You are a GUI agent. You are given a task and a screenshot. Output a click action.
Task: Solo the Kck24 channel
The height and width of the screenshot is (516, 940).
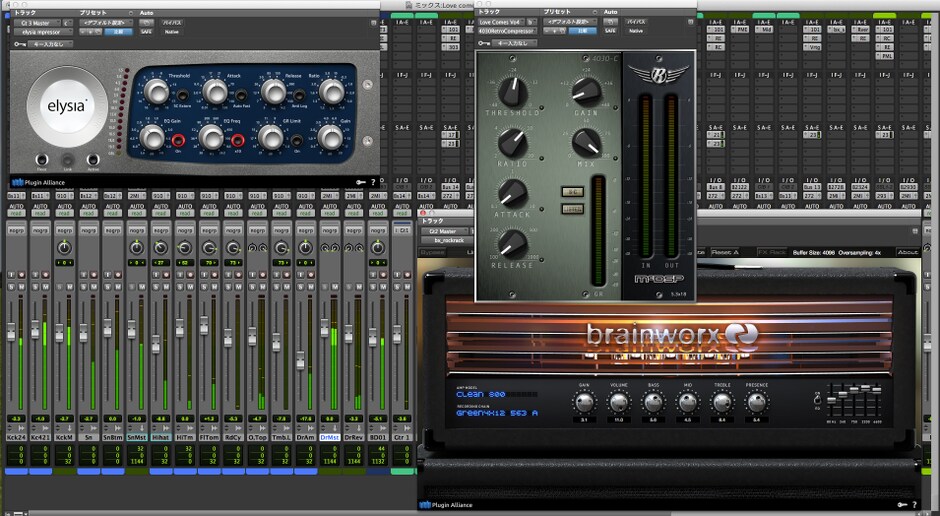point(11,287)
